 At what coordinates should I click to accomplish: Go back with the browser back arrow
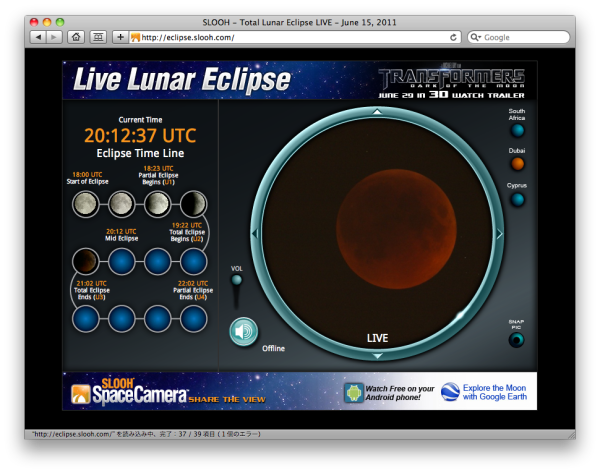pos(38,37)
